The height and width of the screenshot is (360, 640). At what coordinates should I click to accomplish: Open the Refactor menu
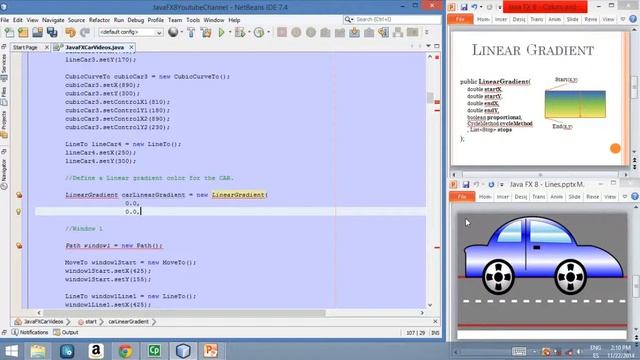coord(99,20)
